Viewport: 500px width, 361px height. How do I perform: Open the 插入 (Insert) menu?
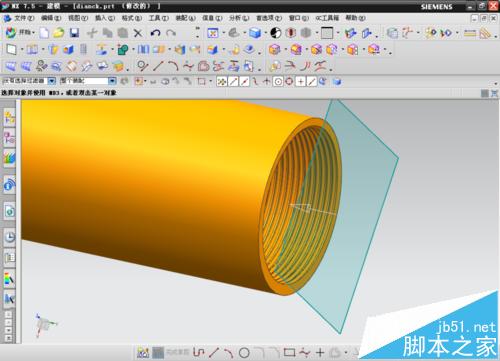105,18
